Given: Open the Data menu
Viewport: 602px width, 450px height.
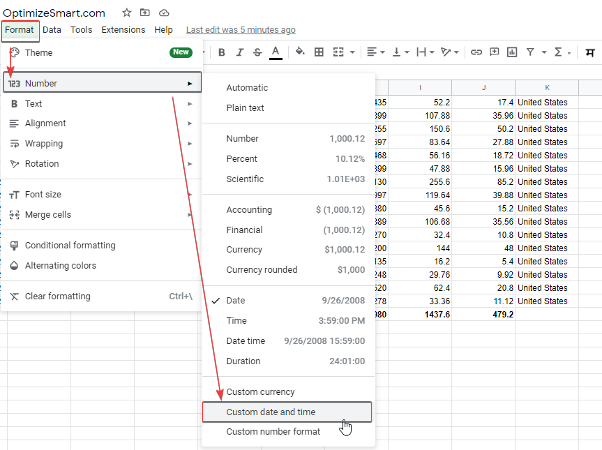Looking at the screenshot, I should (x=52, y=30).
